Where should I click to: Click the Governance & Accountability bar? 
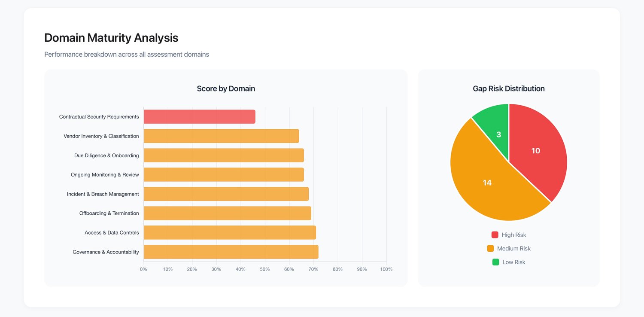click(231, 252)
